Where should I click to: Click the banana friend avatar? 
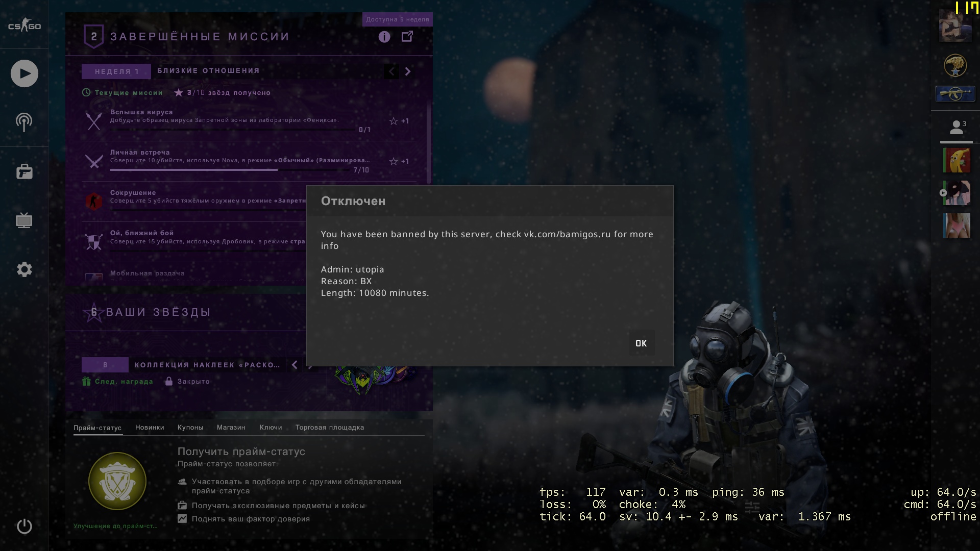coord(956,160)
